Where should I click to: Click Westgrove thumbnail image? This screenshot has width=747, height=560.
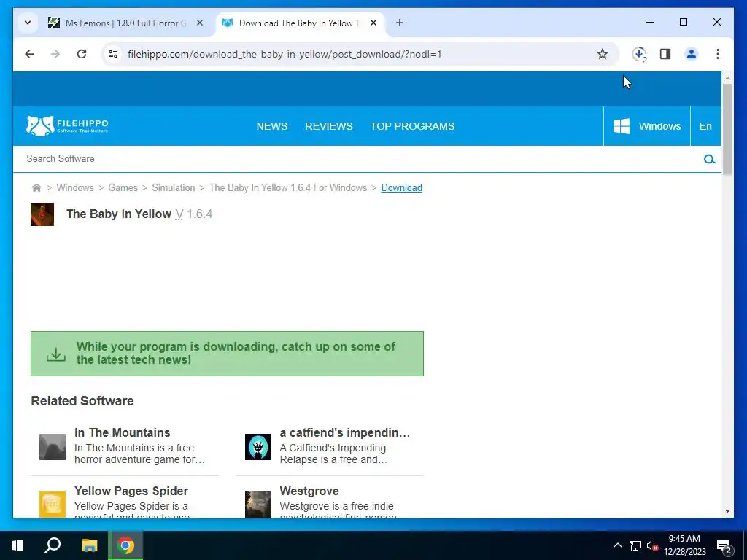point(258,505)
